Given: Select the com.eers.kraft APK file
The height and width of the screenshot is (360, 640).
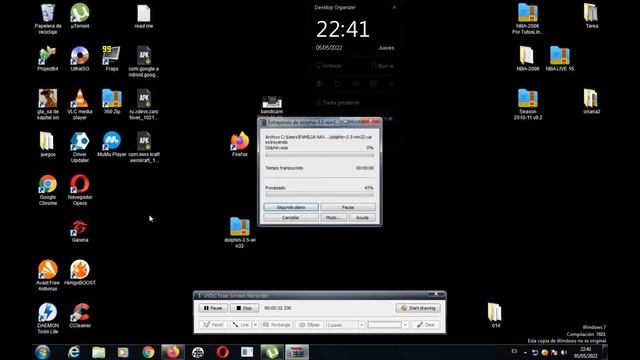Looking at the screenshot, I should (x=144, y=147).
